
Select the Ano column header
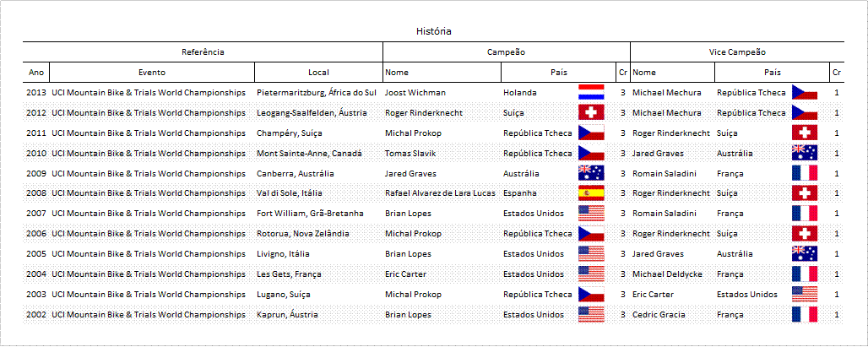[x=36, y=72]
